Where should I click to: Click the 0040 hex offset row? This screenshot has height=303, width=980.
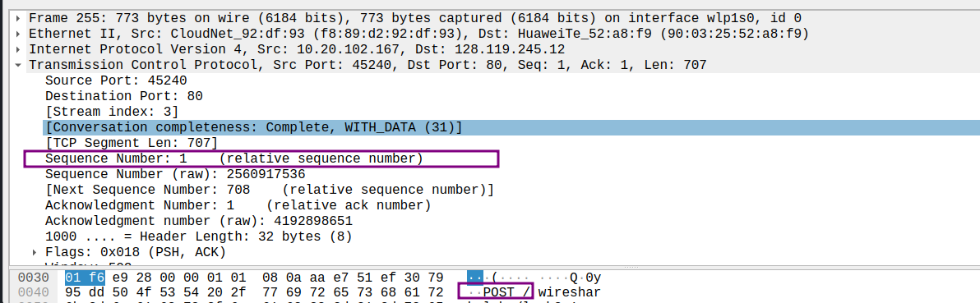(x=33, y=292)
